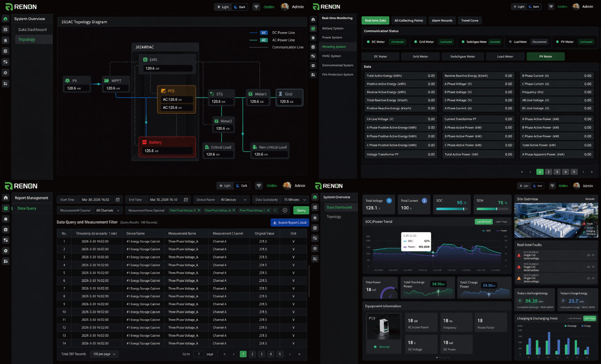The image size is (601, 364).
Task: Open page 2 of Metering data
Action: click(548, 172)
